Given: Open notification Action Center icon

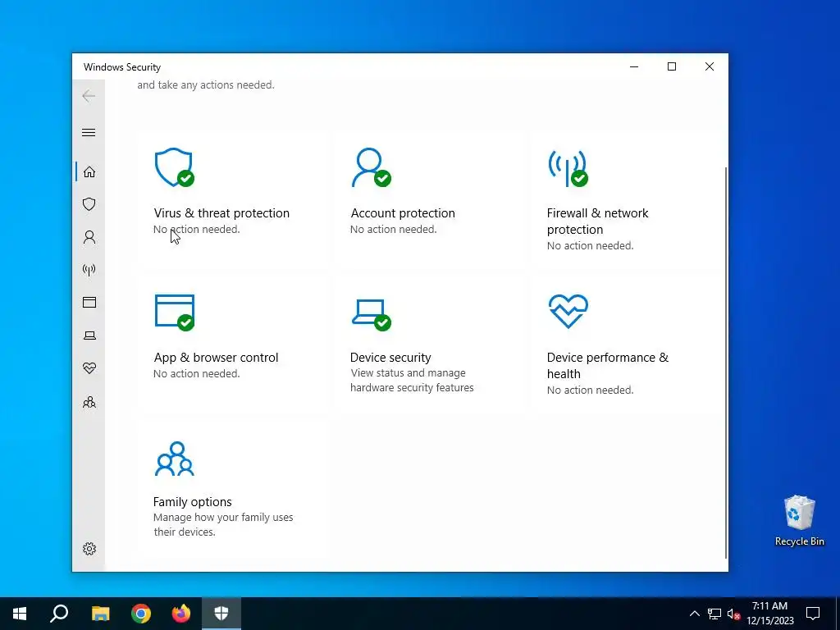Looking at the screenshot, I should point(813,614).
